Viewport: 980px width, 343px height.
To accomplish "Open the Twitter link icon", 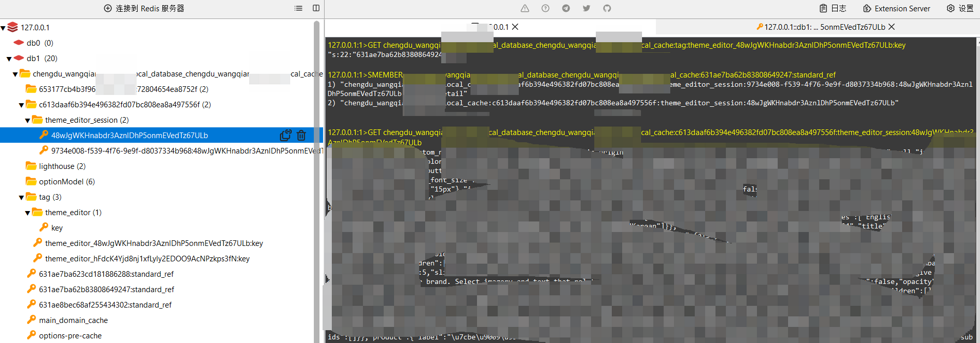I will [586, 8].
